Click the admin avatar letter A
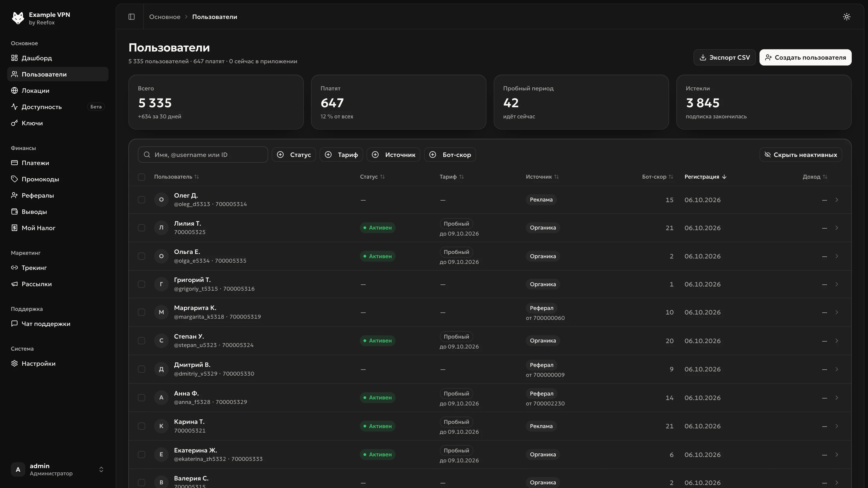The width and height of the screenshot is (868, 488). pos(18,469)
